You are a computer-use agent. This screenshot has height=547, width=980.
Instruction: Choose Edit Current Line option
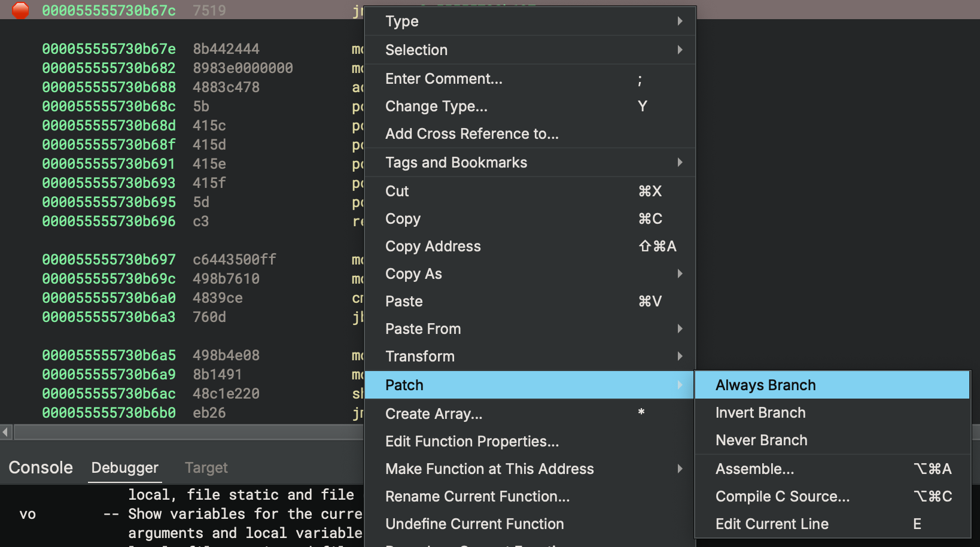tap(832, 524)
